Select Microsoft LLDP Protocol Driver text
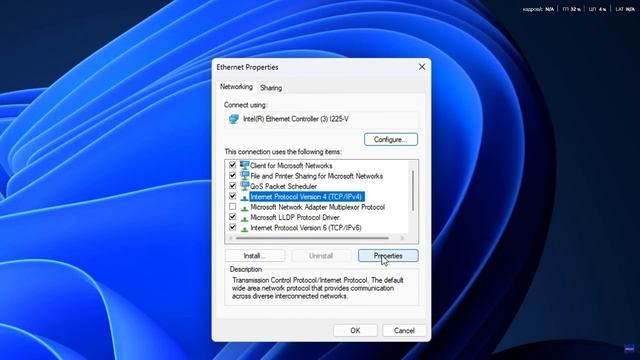The width and height of the screenshot is (640, 360). tap(295, 218)
